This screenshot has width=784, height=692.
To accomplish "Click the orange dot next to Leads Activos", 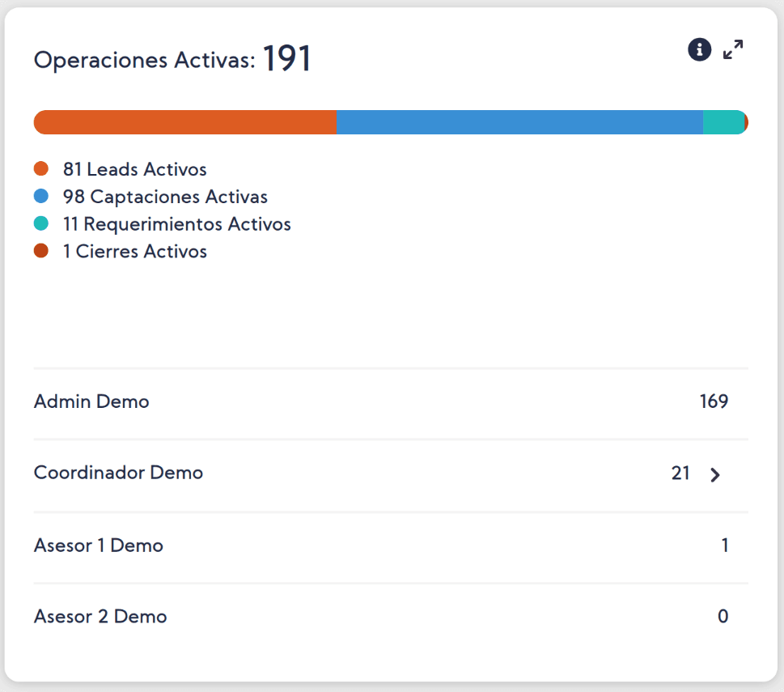I will 41,169.
